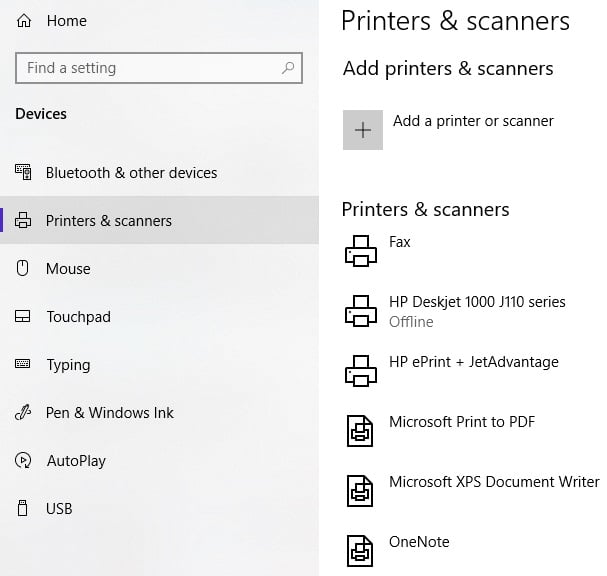Open Bluetooth & other devices settings
This screenshot has height=576, width=607.
pos(131,173)
